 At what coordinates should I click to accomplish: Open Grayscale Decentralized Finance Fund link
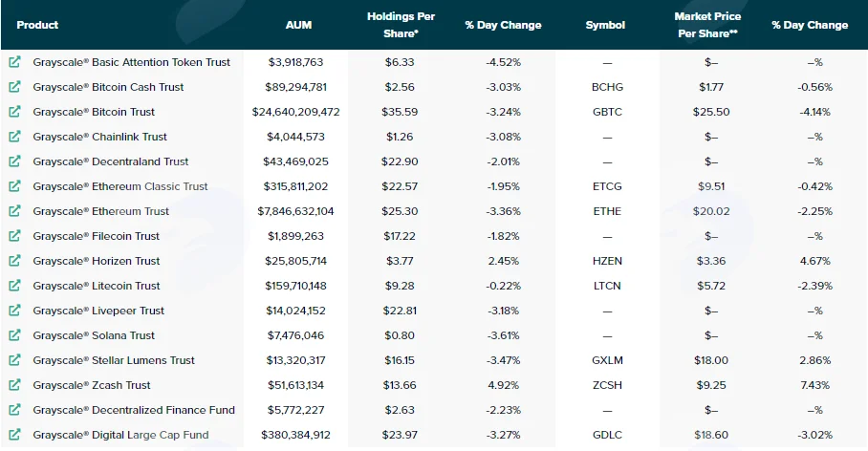134,410
